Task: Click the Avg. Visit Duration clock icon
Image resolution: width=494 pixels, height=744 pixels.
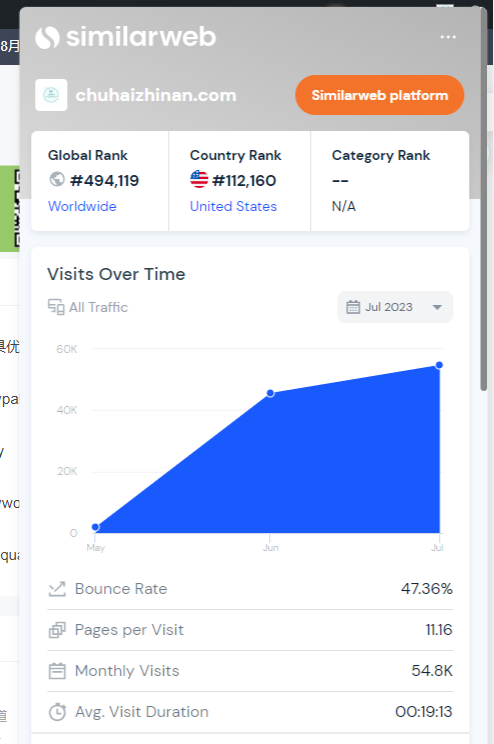Action: (57, 712)
